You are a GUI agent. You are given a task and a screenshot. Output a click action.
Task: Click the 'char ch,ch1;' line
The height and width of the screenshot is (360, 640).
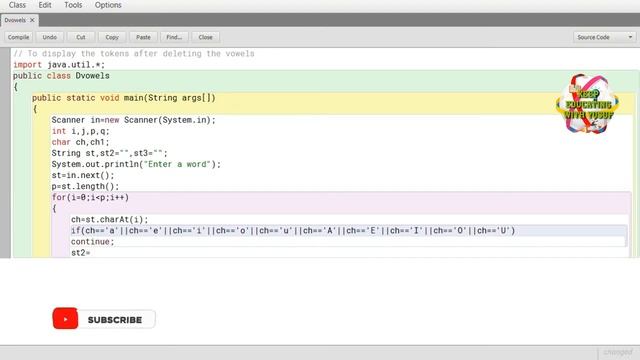[x=80, y=142]
